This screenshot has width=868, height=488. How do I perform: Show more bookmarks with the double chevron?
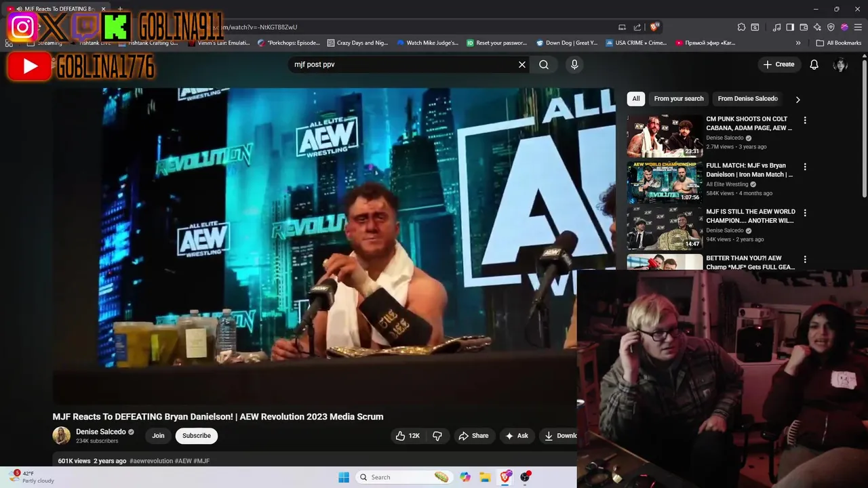pos(798,43)
